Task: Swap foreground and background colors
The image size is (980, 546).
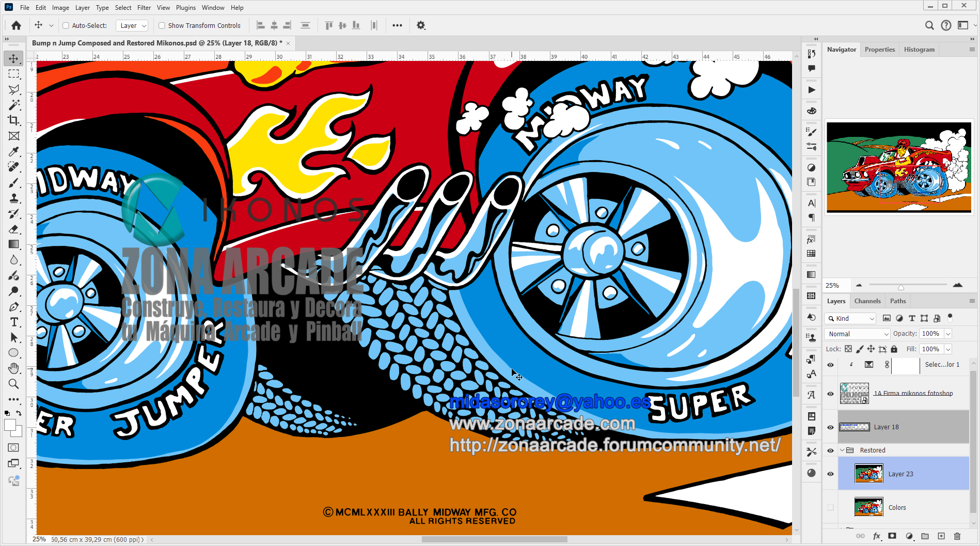Action: (19, 413)
